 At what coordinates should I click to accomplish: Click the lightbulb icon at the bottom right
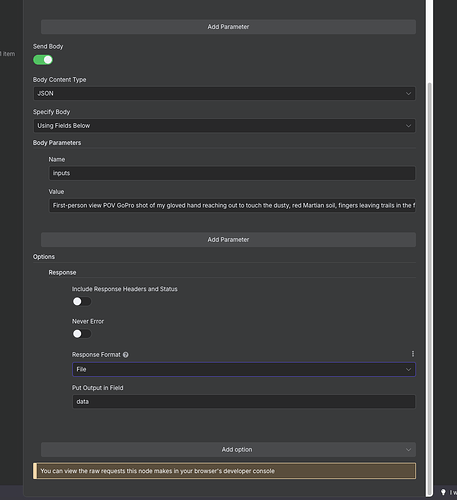pyautogui.click(x=443, y=492)
